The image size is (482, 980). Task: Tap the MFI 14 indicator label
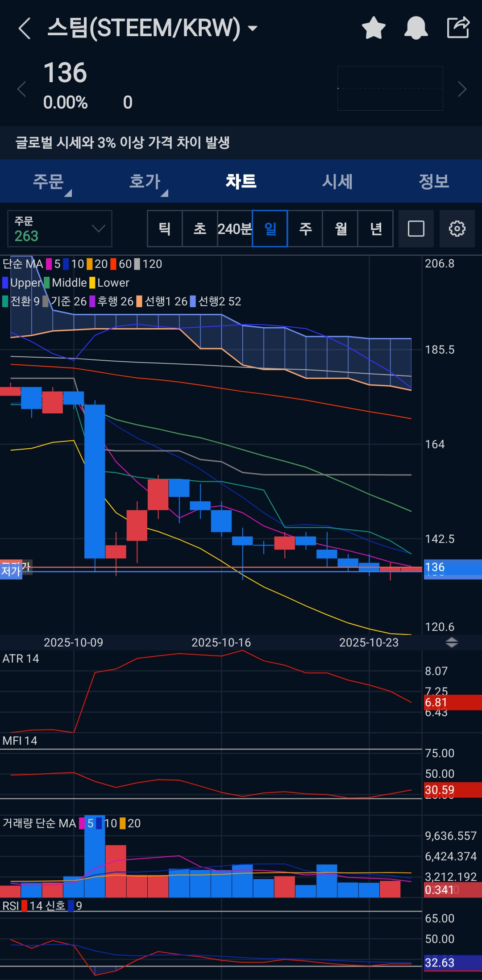coord(20,741)
